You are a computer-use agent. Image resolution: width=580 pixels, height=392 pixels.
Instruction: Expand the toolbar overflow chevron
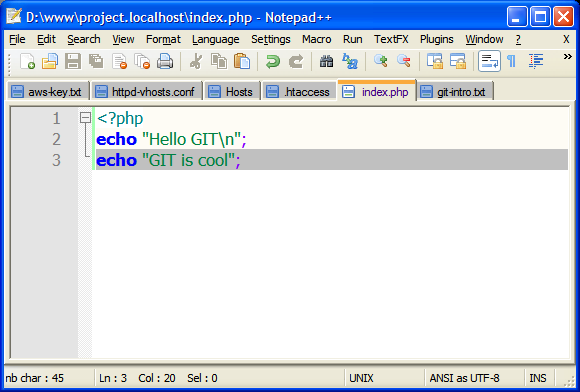(567, 57)
